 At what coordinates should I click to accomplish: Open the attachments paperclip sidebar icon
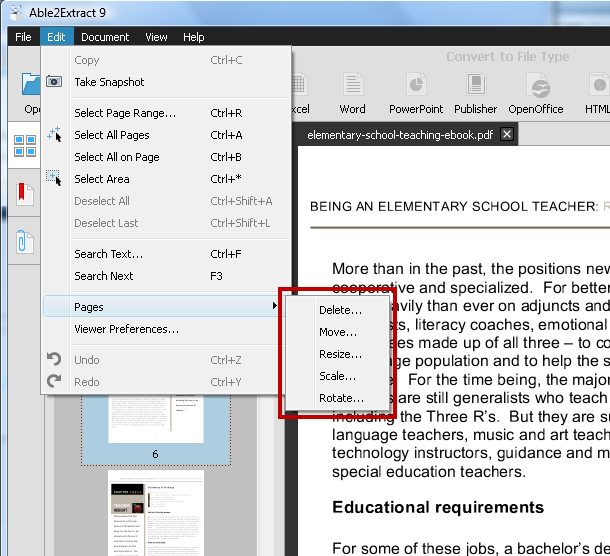pos(25,241)
